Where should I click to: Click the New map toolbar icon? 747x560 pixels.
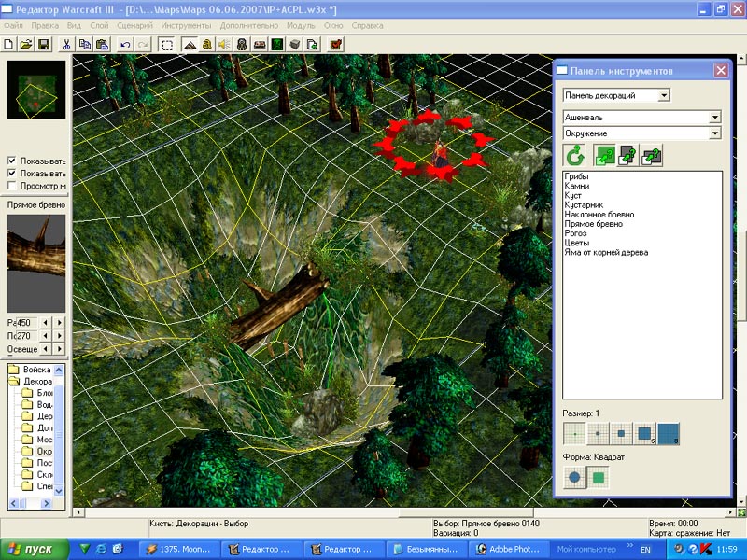click(8, 45)
